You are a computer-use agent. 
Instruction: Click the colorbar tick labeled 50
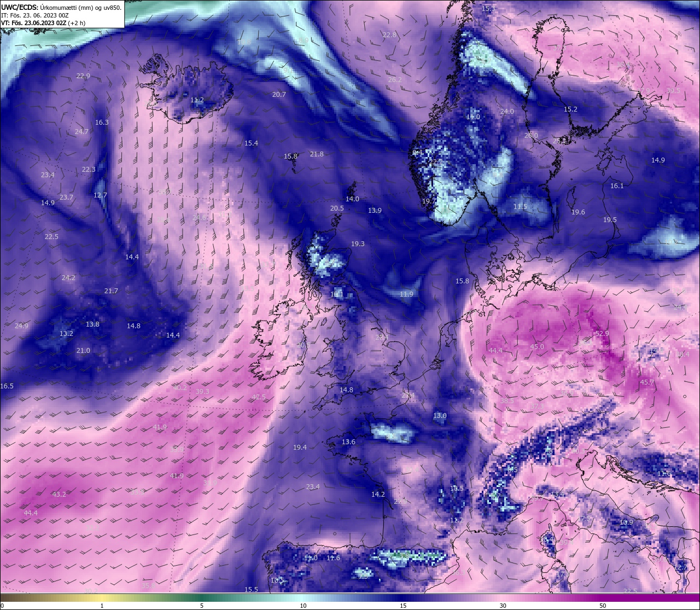point(603,606)
